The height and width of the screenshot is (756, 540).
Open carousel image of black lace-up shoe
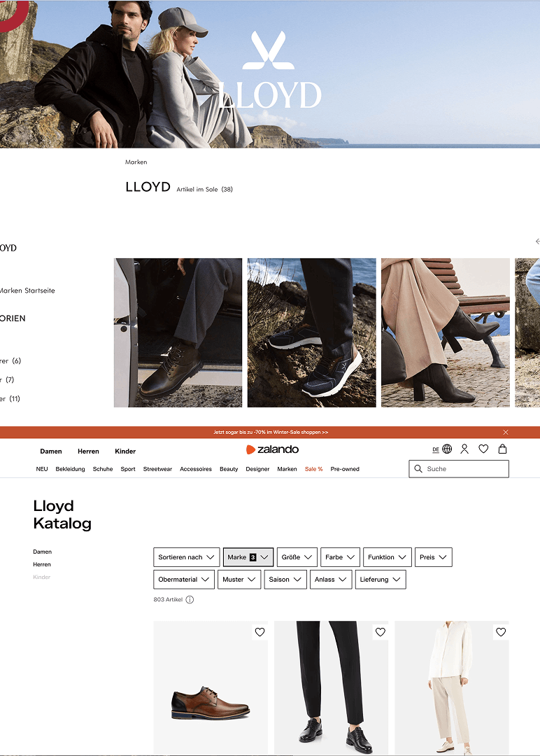coord(178,332)
